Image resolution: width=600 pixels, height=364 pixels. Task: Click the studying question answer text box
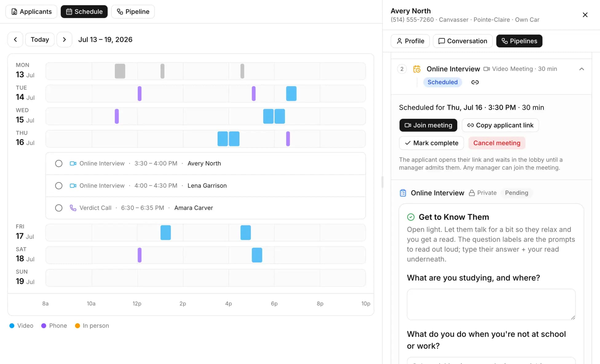coord(491,304)
